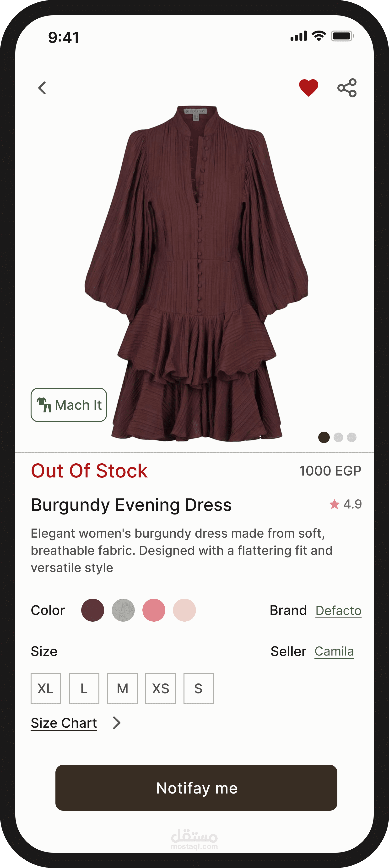Toggle the red heart favorite icon
Screen dimensions: 389x868
pos(309,88)
